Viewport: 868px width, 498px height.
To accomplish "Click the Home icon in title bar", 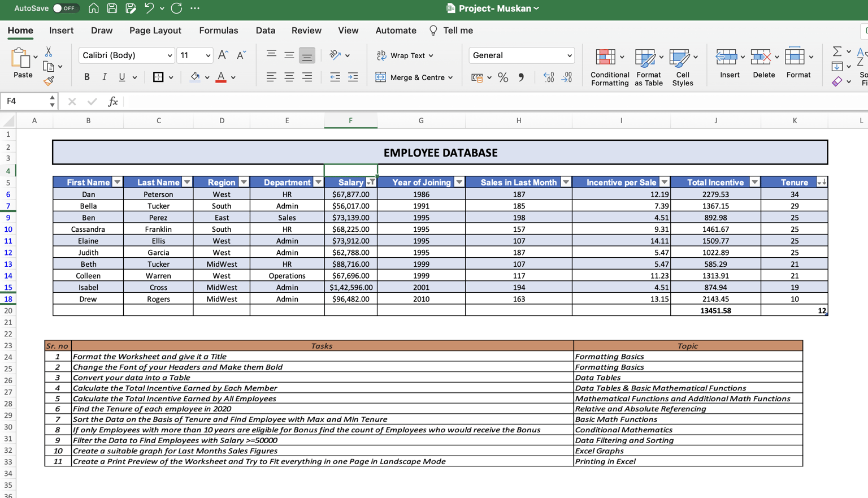I will coord(94,8).
